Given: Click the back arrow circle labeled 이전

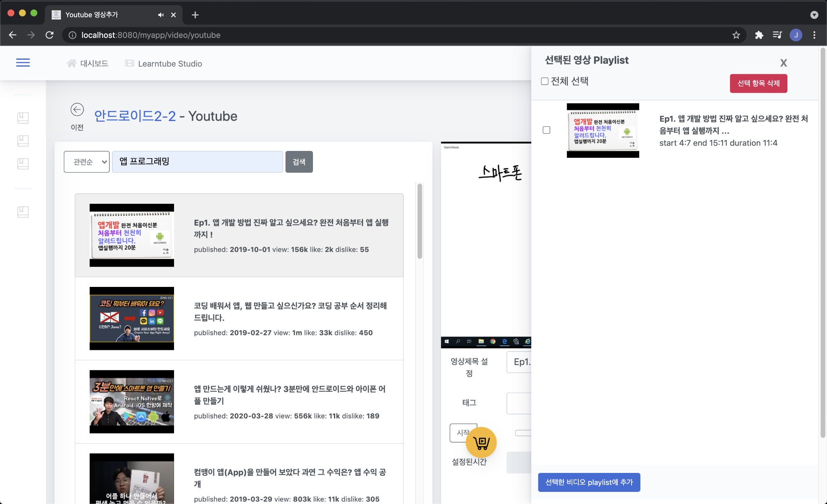Looking at the screenshot, I should coord(77,110).
